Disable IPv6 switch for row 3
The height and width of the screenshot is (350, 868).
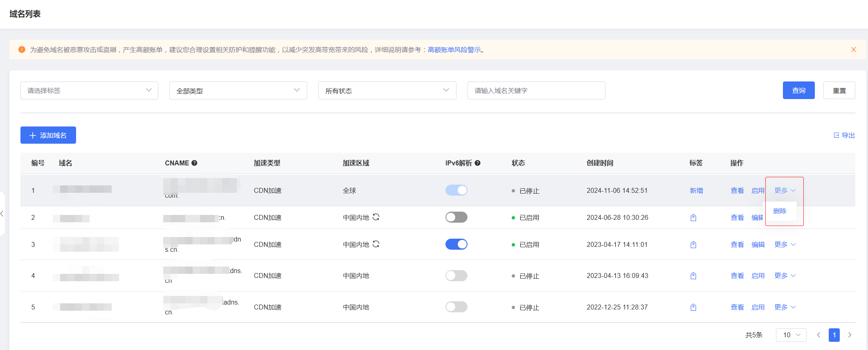pos(456,244)
